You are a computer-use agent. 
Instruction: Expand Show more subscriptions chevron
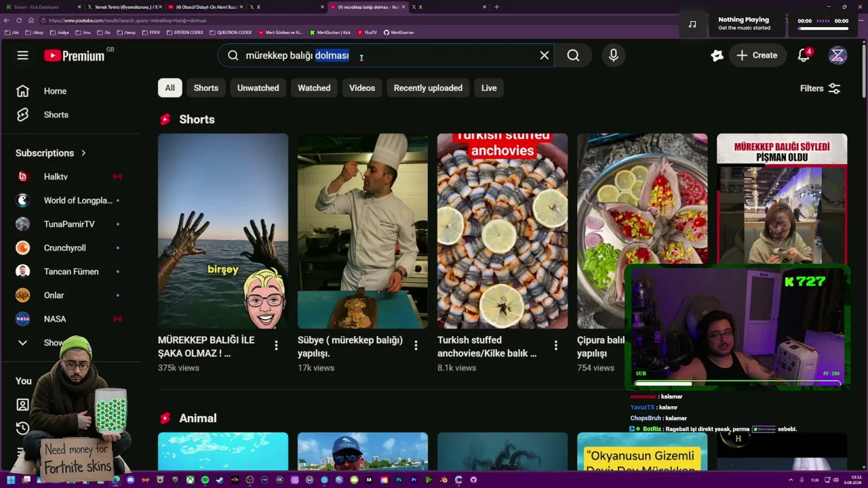pyautogui.click(x=22, y=343)
